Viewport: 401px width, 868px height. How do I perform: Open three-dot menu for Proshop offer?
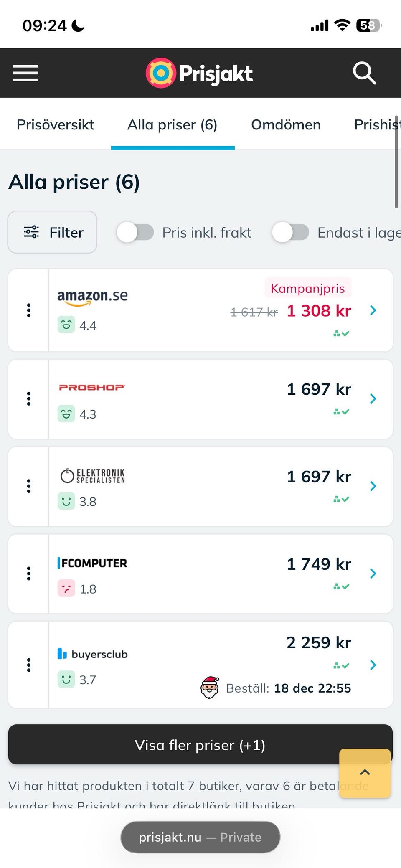[x=29, y=399]
